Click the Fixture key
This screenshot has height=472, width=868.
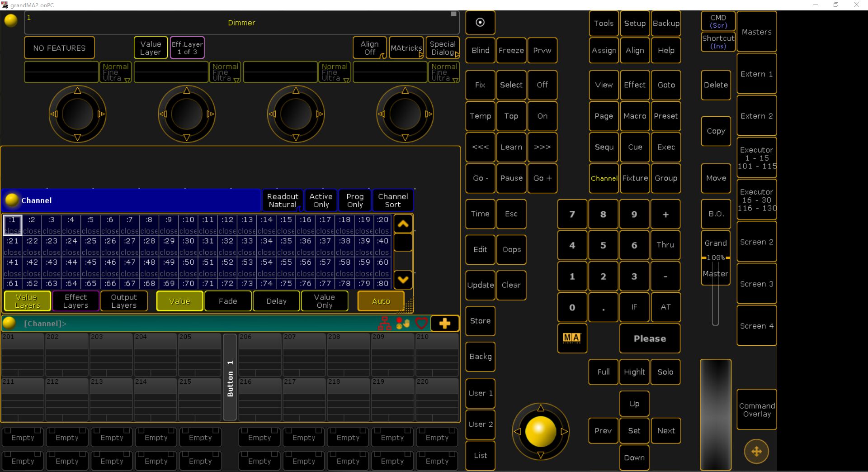[x=635, y=178]
